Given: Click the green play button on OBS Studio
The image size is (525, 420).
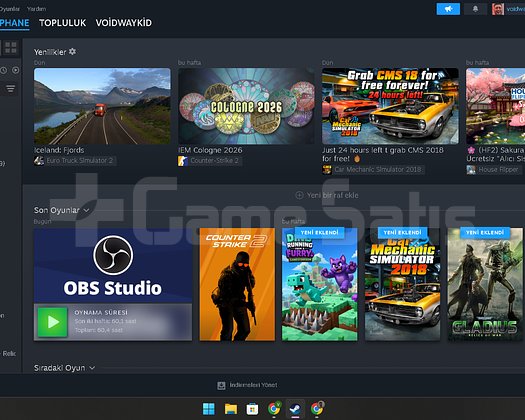Looking at the screenshot, I should click(x=53, y=322).
